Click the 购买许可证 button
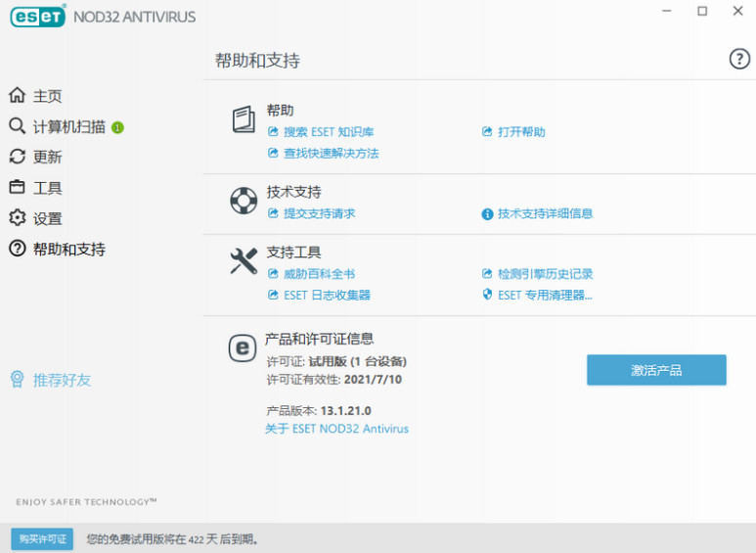This screenshot has width=756, height=553. tap(42, 539)
